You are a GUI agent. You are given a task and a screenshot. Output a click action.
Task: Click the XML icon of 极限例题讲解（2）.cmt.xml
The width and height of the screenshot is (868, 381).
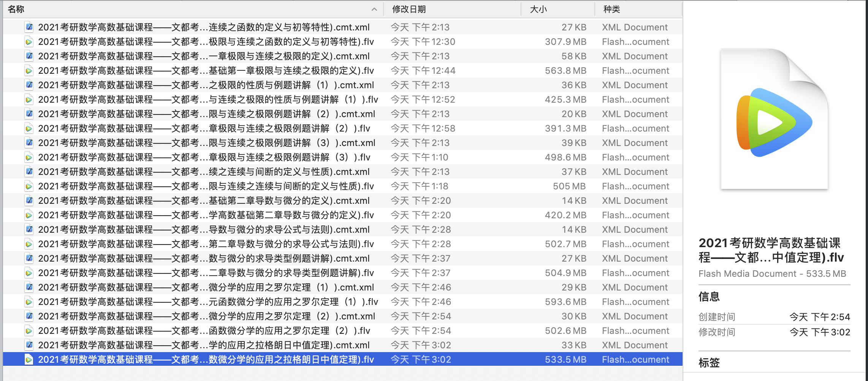29,114
